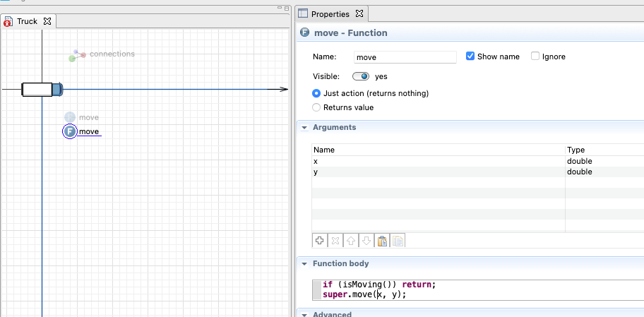
Task: Move argument down with the down arrow
Action: 366,241
